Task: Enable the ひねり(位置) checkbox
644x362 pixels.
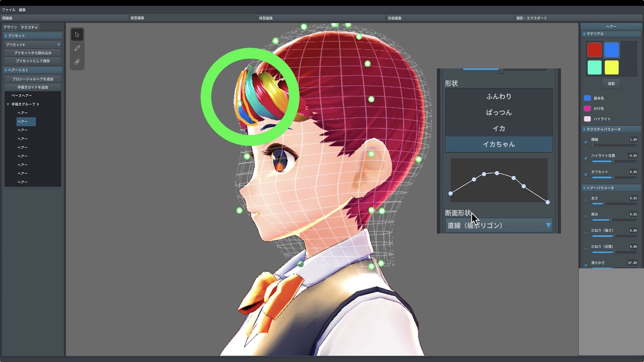Action: 586,249
